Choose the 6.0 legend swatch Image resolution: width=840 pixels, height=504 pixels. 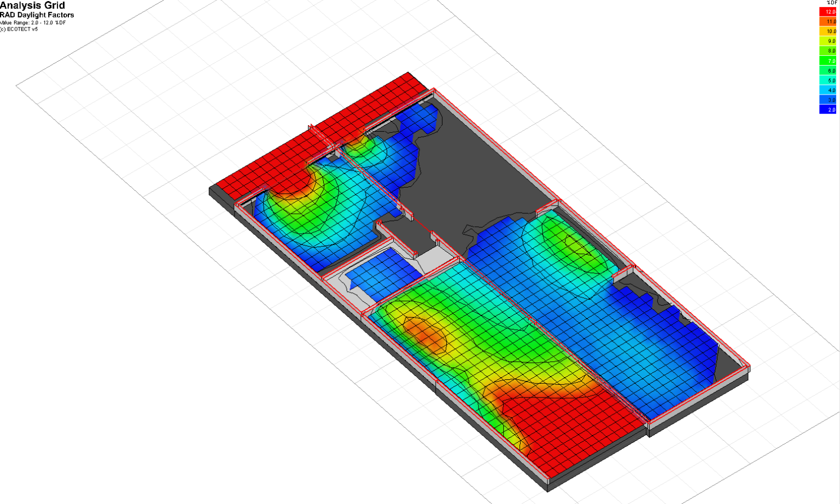click(x=827, y=71)
